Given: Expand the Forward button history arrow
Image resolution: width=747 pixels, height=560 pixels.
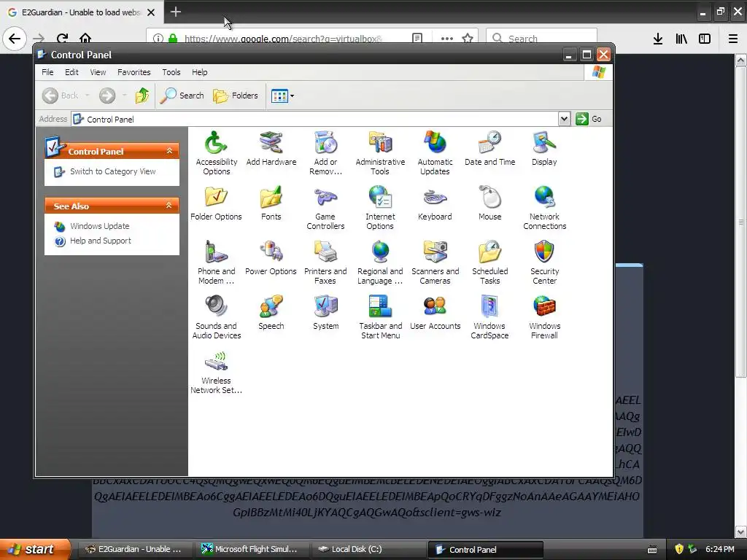Looking at the screenshot, I should [x=124, y=96].
